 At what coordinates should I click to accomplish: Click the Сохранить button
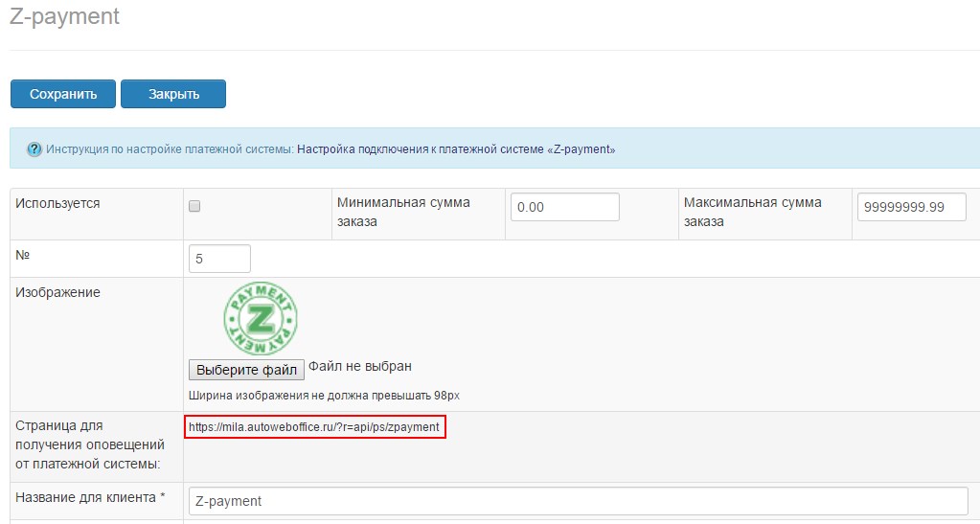[x=63, y=94]
